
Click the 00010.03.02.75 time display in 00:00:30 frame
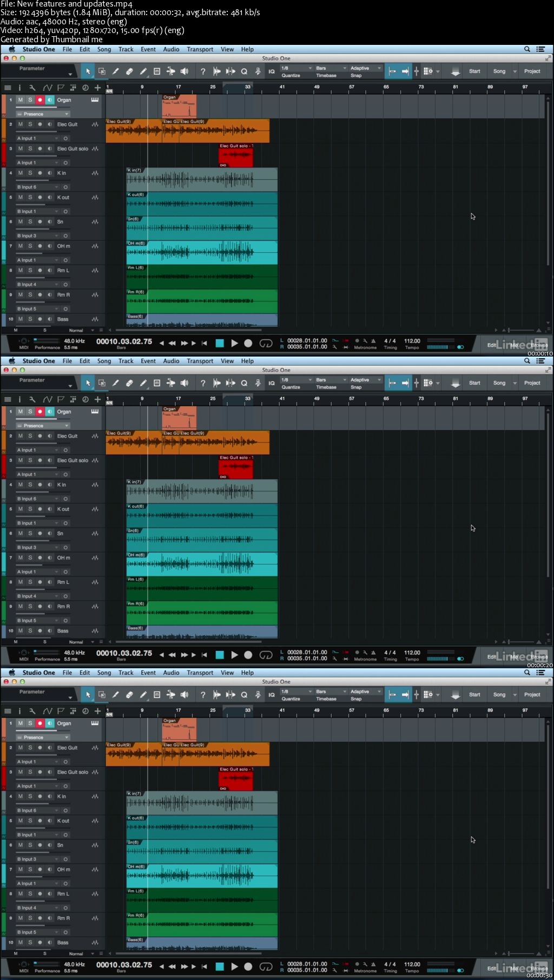(124, 965)
